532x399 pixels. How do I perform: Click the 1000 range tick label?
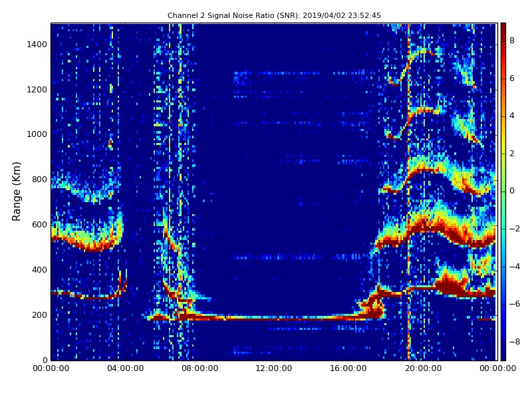pyautogui.click(x=37, y=134)
